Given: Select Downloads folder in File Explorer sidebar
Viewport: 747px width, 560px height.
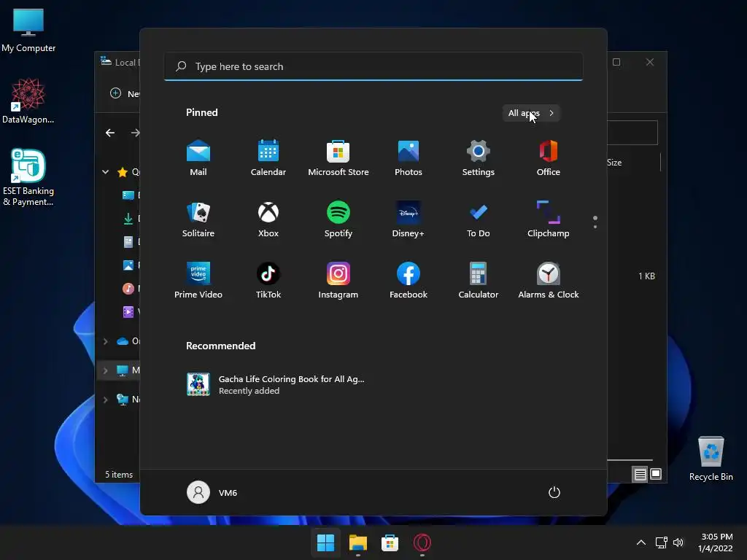Looking at the screenshot, I should [128, 219].
